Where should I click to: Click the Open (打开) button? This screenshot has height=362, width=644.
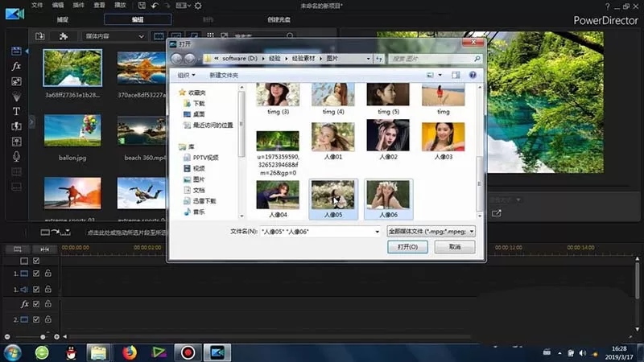coord(407,247)
